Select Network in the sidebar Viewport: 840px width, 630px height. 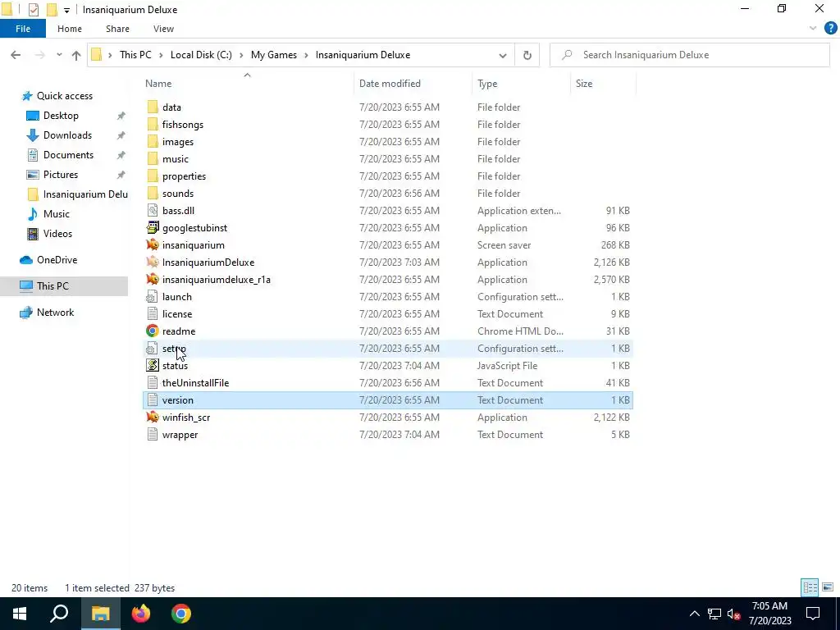coord(55,313)
